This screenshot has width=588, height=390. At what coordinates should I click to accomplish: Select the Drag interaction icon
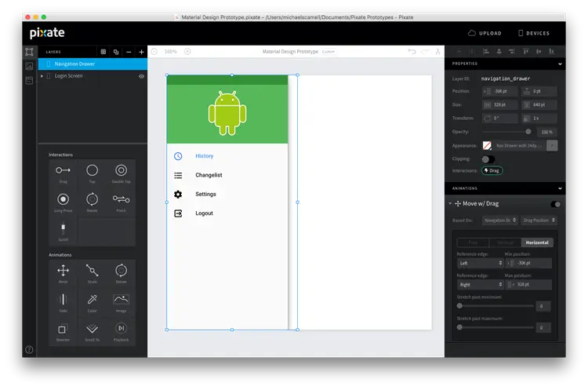[63, 170]
